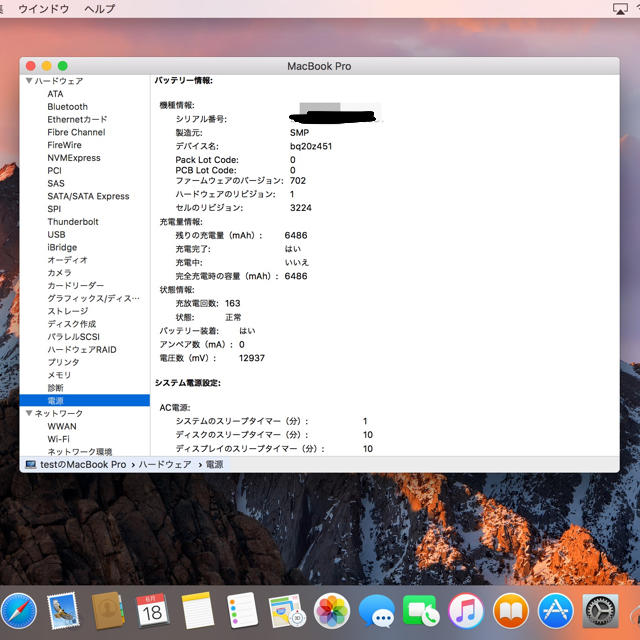The height and width of the screenshot is (640, 640).
Task: Select Wi-Fi in the sidebar
Action: (x=58, y=439)
